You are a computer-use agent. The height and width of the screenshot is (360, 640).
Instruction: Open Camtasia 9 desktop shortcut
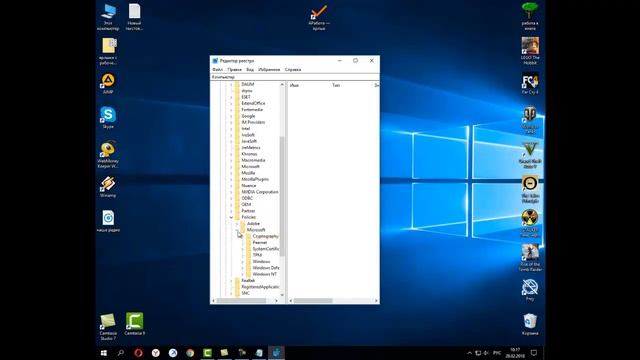click(134, 324)
